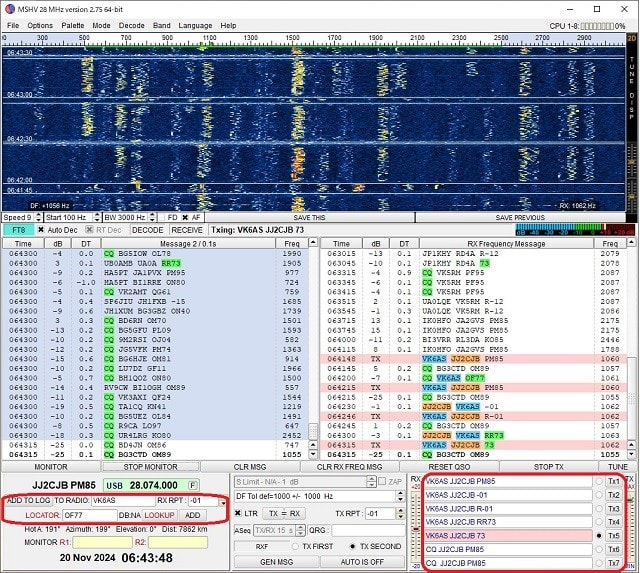
Task: Click the DECODE button
Action: click(x=147, y=230)
